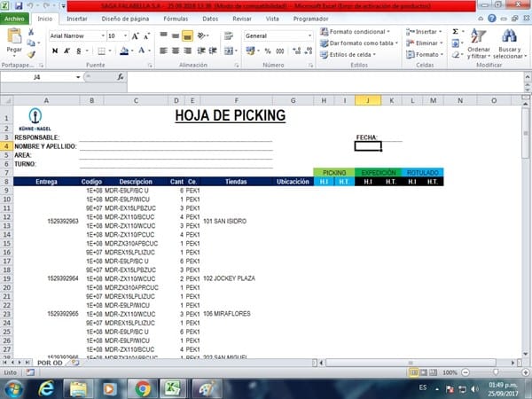Click the Pegar paste icon
The image size is (532, 399).
14,36
